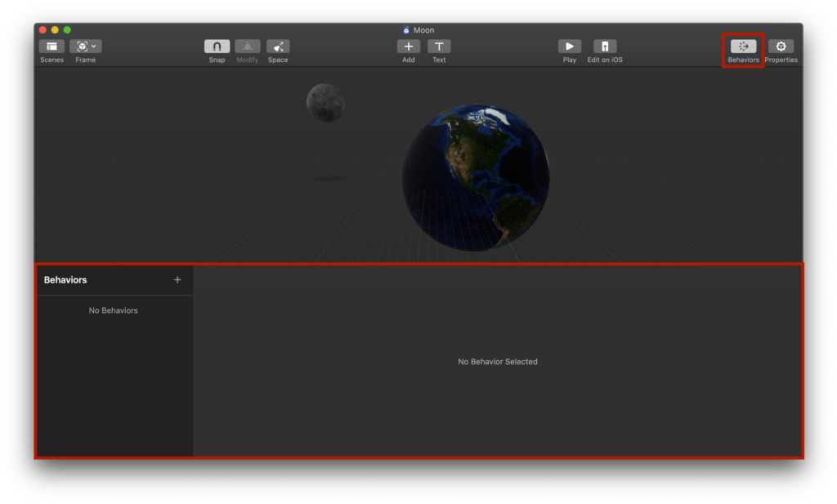Insert Text object from toolbar
Screen dimensions: 837x504
[439, 47]
